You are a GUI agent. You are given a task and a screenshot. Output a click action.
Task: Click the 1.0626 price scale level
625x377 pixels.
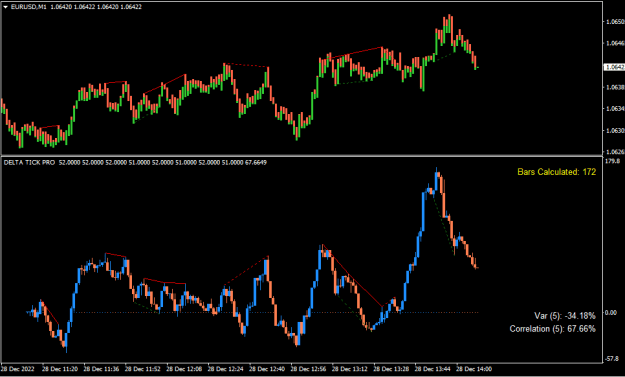[x=615, y=152]
